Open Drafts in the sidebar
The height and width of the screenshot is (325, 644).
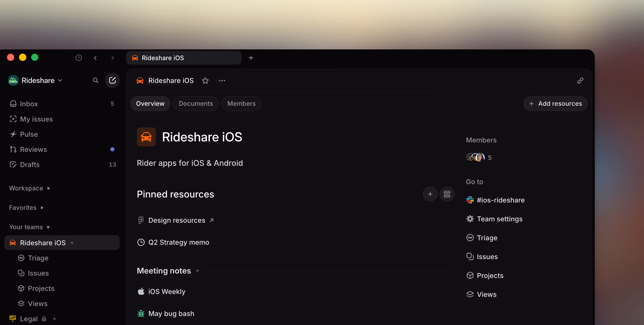[62, 165]
